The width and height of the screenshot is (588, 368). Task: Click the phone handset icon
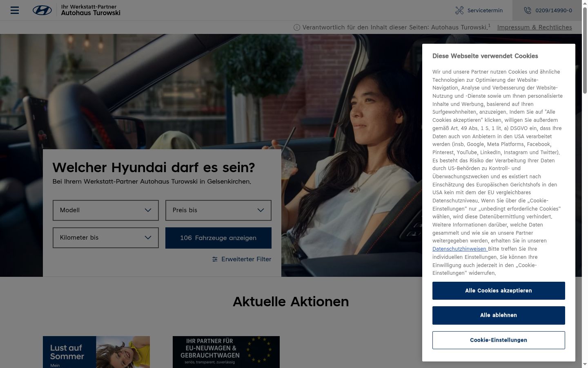tap(528, 10)
